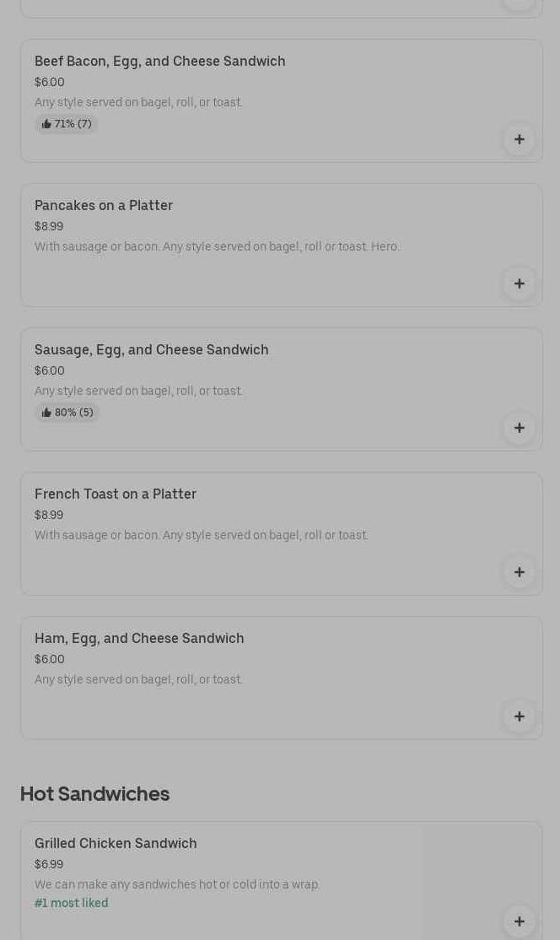Open the Ham, Egg, and Cheese Sandwich title
The height and width of the screenshot is (940, 560).
[139, 639]
